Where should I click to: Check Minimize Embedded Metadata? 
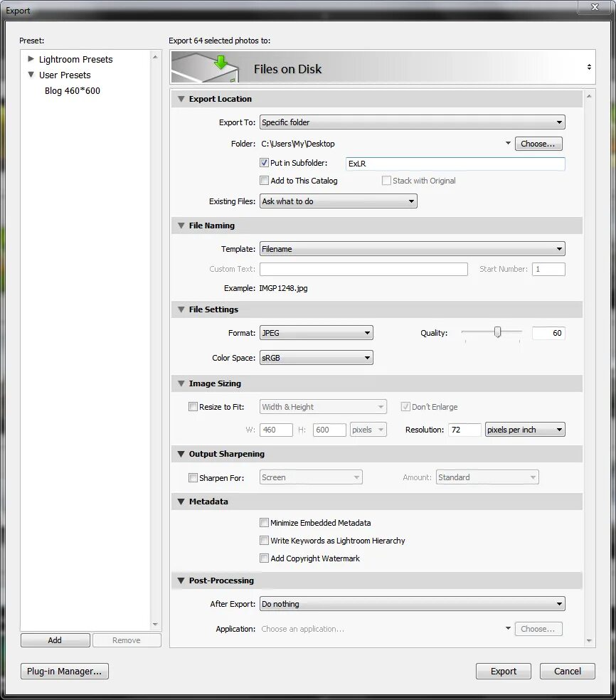coord(265,522)
